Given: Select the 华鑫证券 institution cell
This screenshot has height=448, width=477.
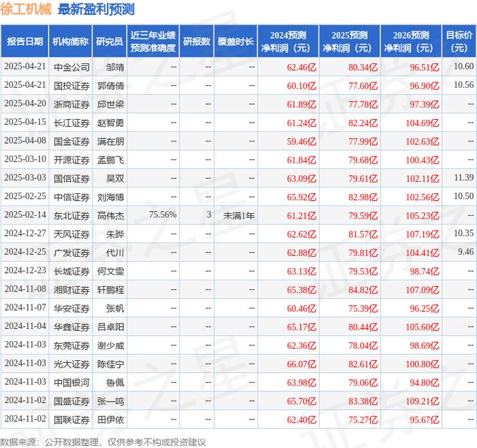Looking at the screenshot, I should pos(72,327).
